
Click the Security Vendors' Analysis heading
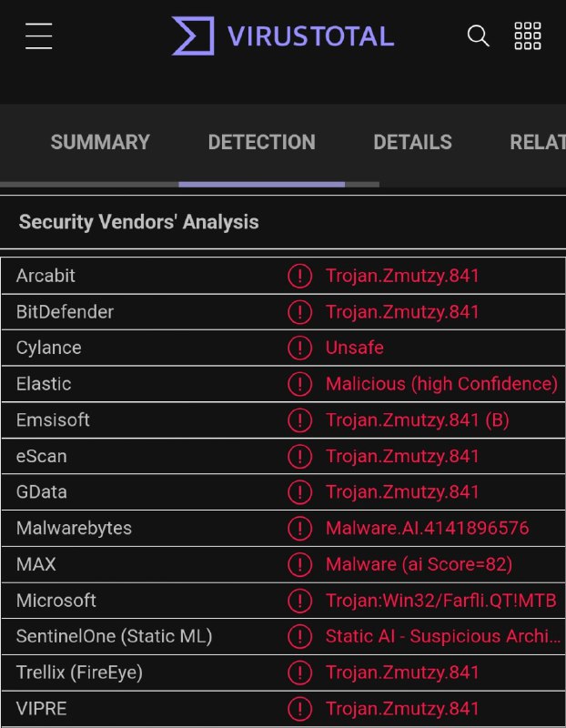click(x=138, y=222)
